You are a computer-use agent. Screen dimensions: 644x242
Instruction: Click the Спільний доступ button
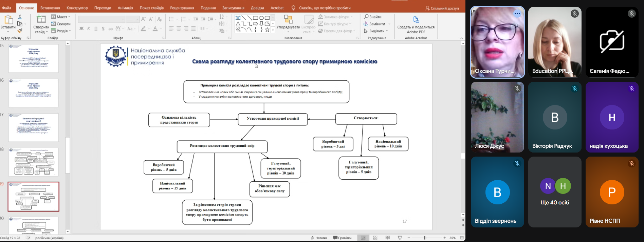[442, 8]
